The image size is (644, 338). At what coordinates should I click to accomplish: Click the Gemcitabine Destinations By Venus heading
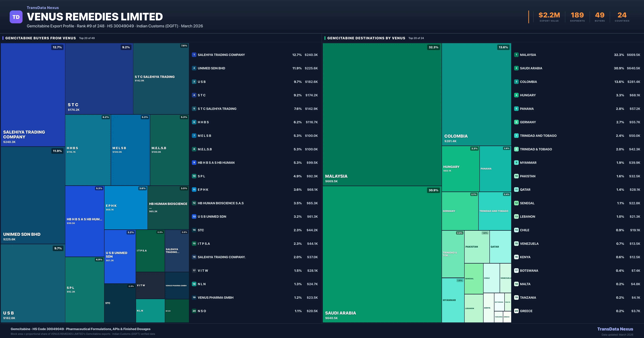366,38
